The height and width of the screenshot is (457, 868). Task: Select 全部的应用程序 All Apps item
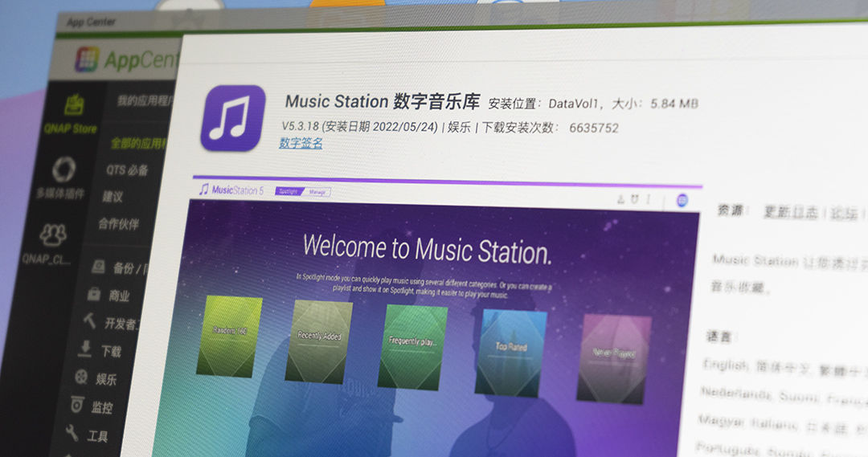coord(139,143)
